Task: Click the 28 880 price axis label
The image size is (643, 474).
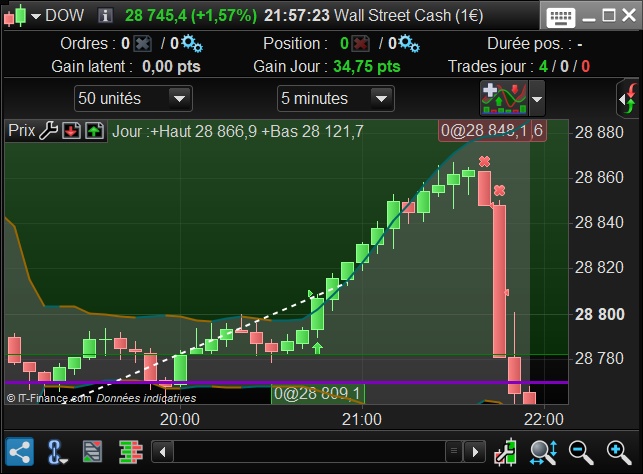Action: tap(599, 132)
